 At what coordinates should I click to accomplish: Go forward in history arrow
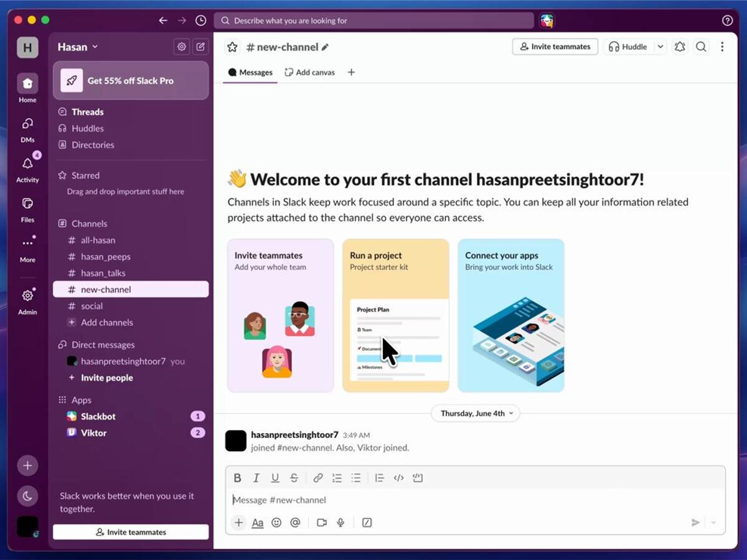[182, 21]
